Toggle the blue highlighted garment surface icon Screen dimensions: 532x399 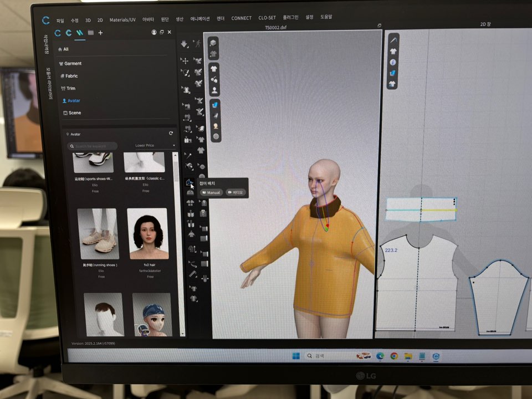[215, 104]
